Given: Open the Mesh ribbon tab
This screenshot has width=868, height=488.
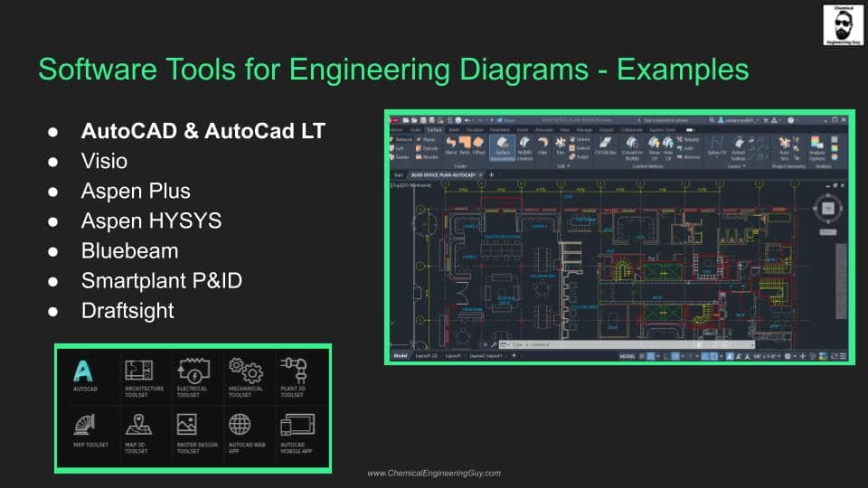Looking at the screenshot, I should (x=454, y=130).
